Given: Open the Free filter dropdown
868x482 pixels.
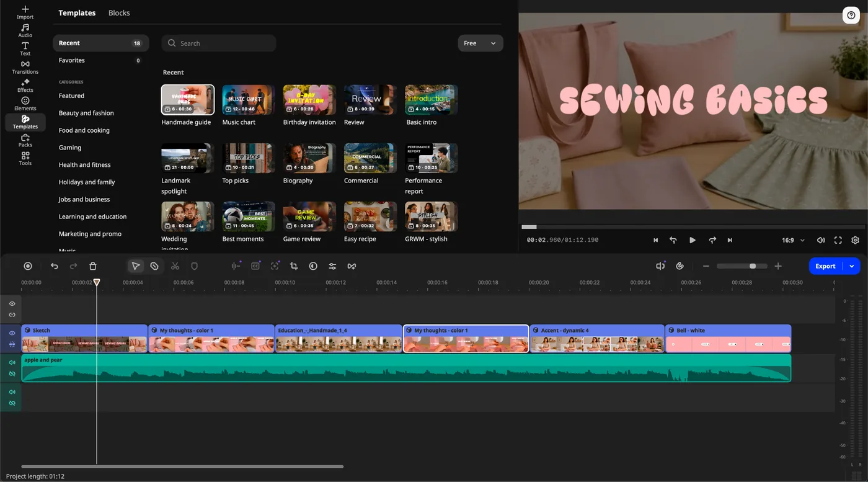Looking at the screenshot, I should pyautogui.click(x=480, y=43).
